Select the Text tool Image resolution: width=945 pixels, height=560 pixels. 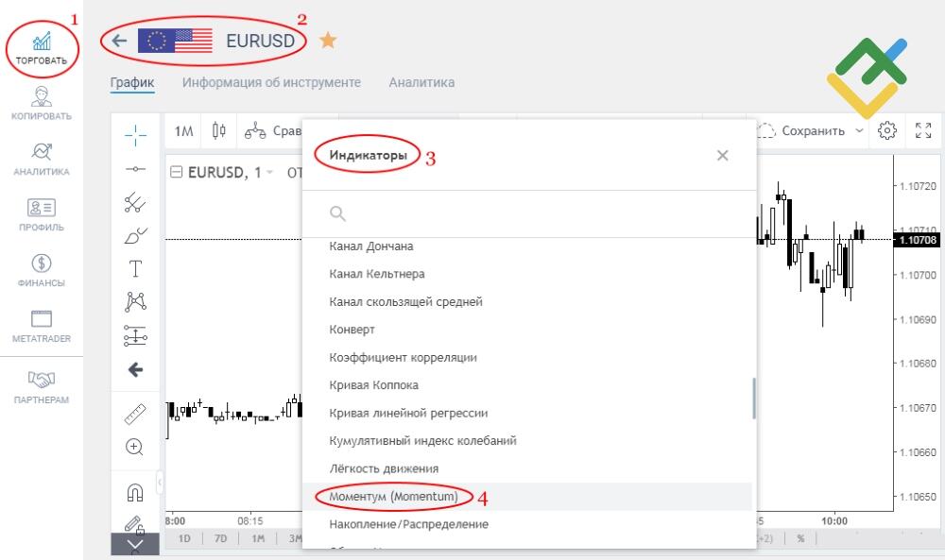135,268
